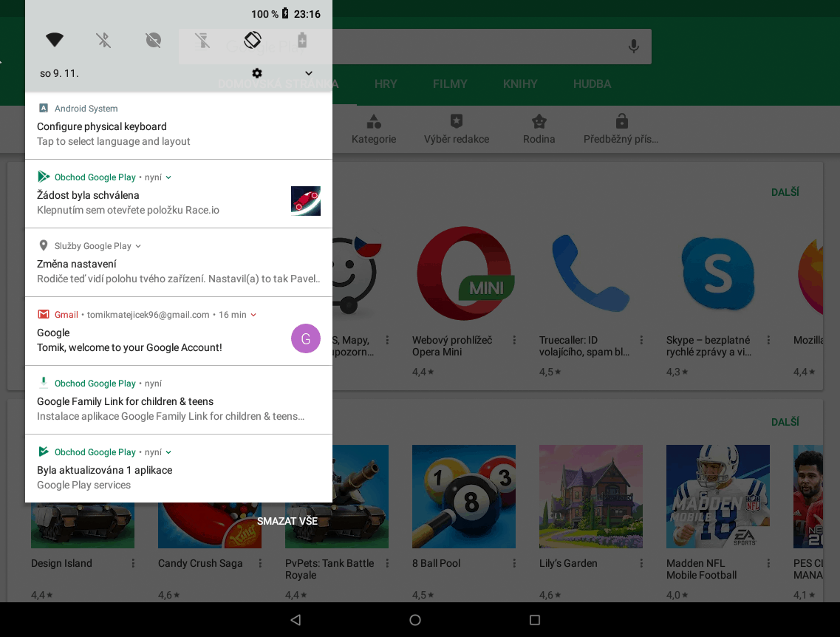Open the Rodina section
Viewport: 840px width, 637px height.
539,129
